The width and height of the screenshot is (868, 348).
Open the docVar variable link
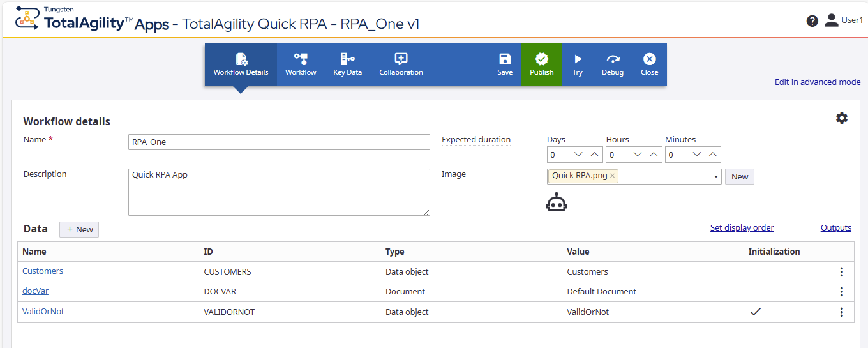[x=35, y=291]
